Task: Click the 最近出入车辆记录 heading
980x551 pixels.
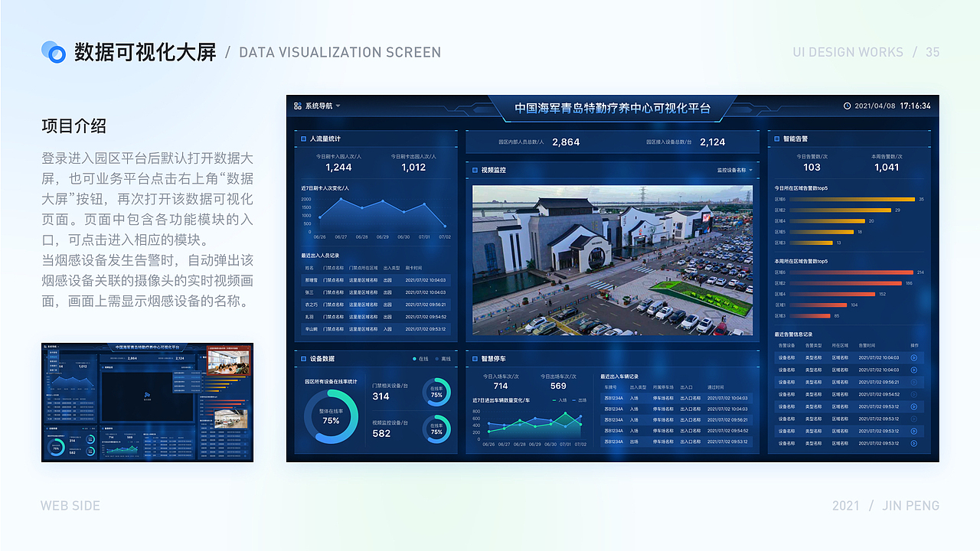Action: coord(619,377)
